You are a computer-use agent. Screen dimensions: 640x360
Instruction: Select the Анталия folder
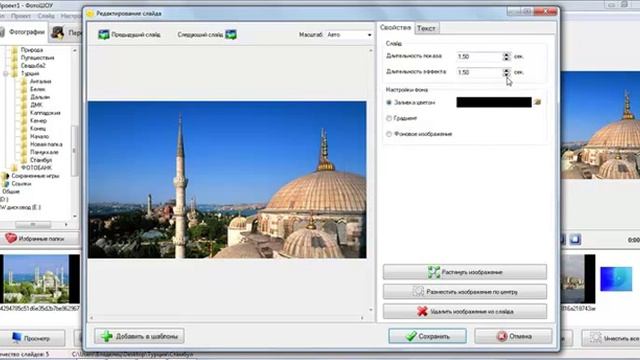(40, 81)
